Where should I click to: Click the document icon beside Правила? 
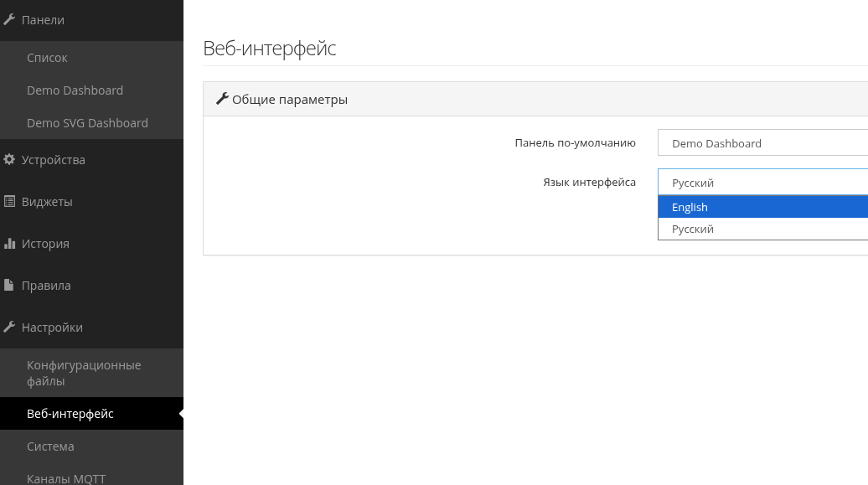click(x=8, y=285)
